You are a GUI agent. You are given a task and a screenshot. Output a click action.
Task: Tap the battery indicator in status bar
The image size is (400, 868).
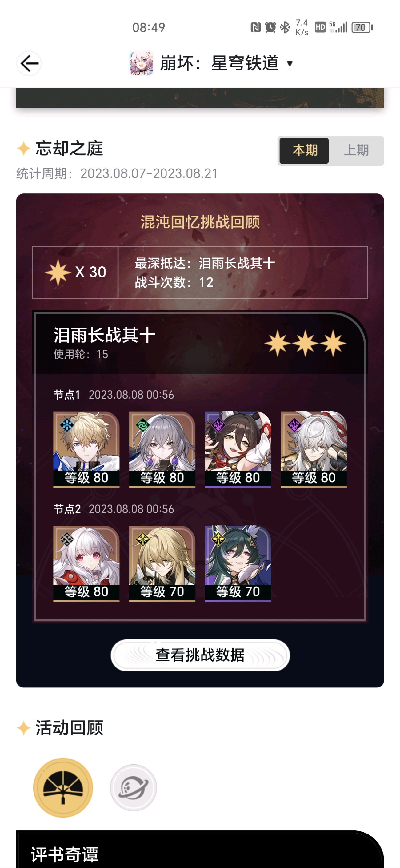tap(362, 27)
